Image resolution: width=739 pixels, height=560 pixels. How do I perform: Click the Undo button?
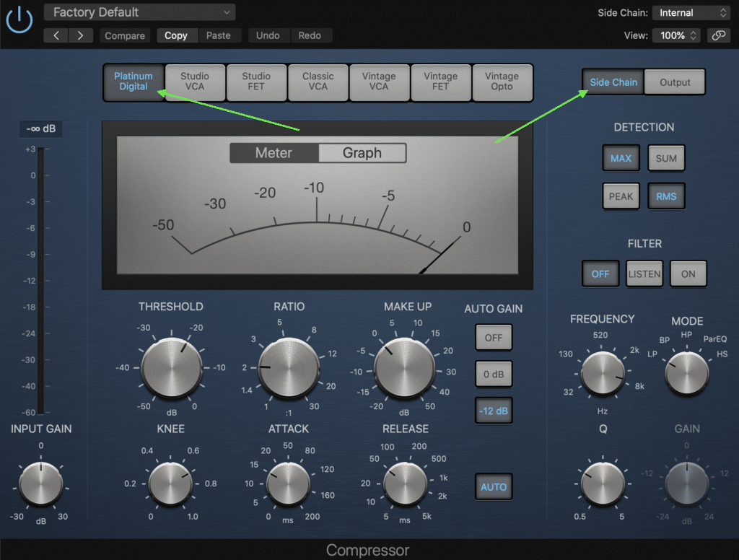(268, 35)
